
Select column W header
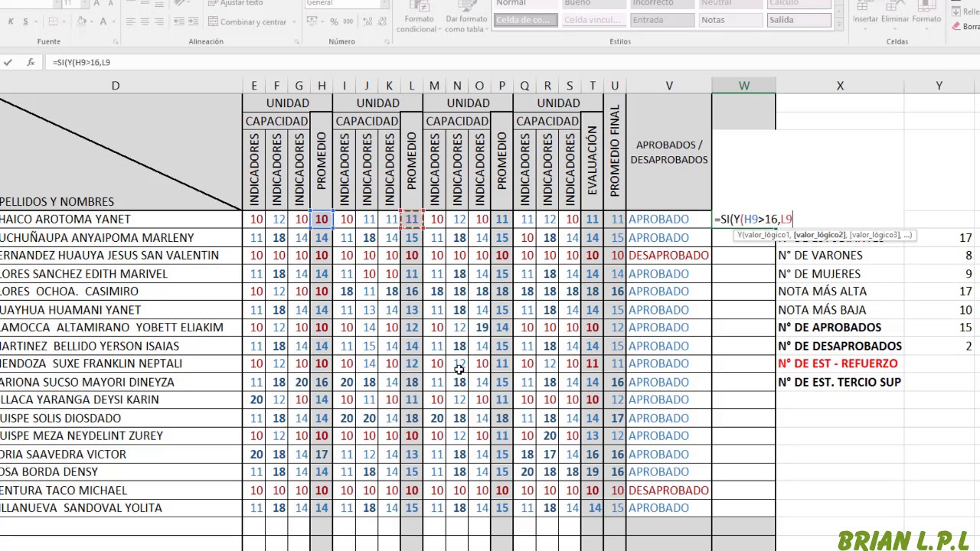[x=743, y=86]
